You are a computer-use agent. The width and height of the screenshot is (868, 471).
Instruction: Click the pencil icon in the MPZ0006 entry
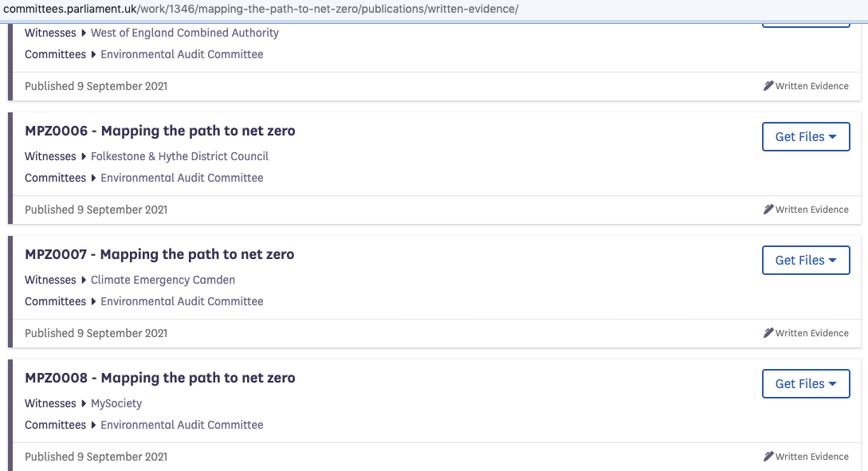coord(768,210)
